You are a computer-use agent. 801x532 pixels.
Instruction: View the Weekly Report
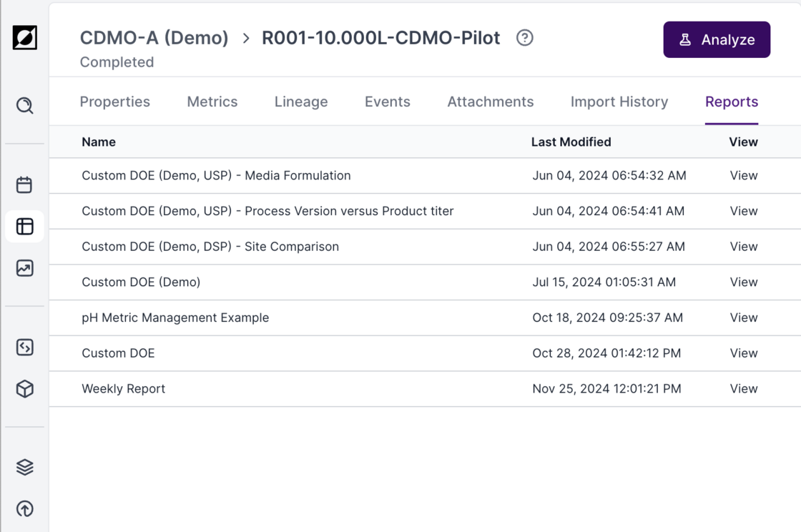743,389
